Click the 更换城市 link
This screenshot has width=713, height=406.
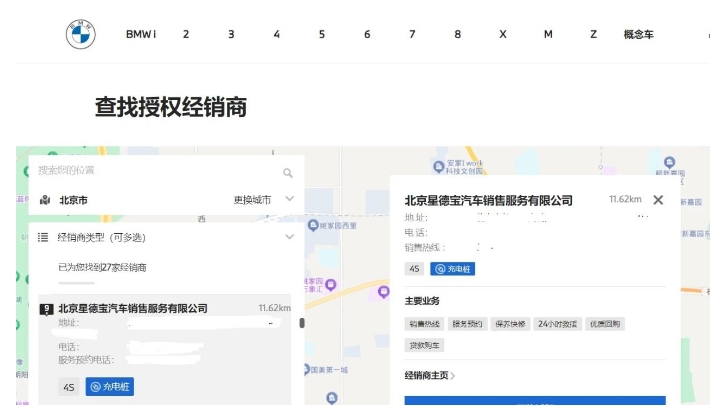(x=252, y=200)
